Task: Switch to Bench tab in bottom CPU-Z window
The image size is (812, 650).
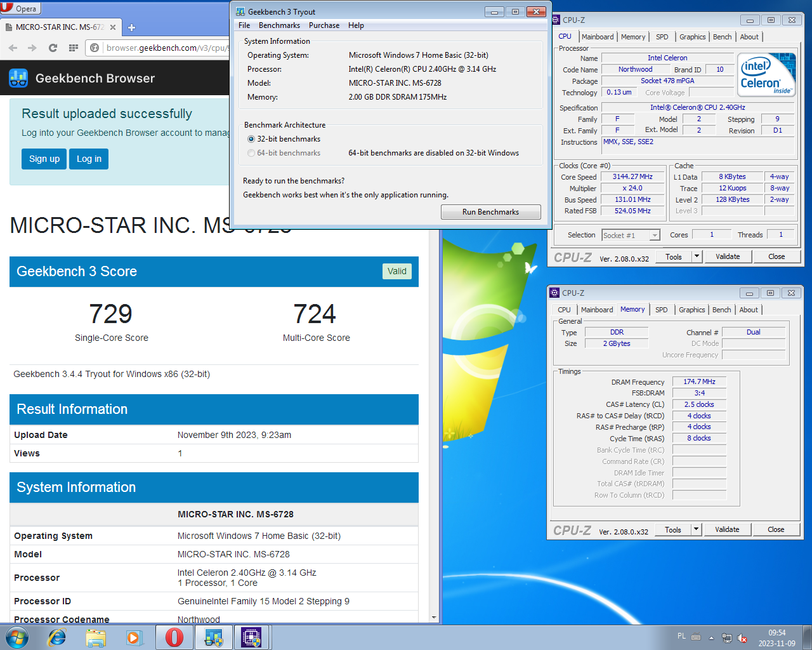Action: point(721,310)
